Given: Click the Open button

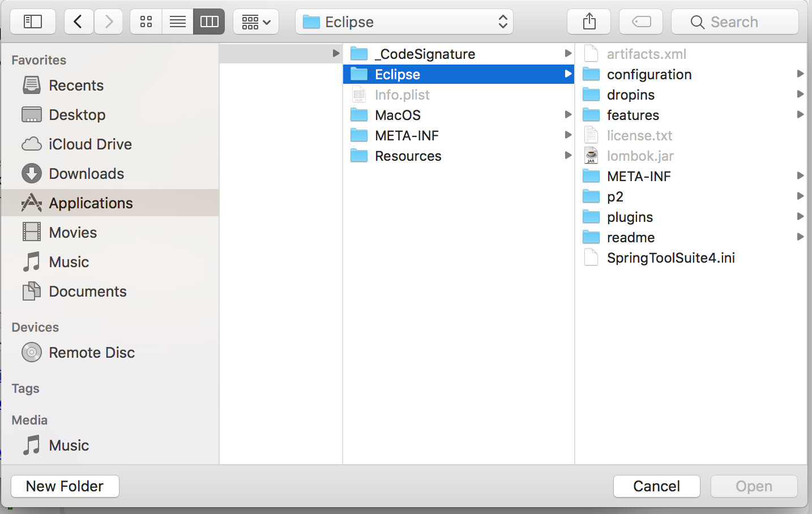Looking at the screenshot, I should coord(754,486).
